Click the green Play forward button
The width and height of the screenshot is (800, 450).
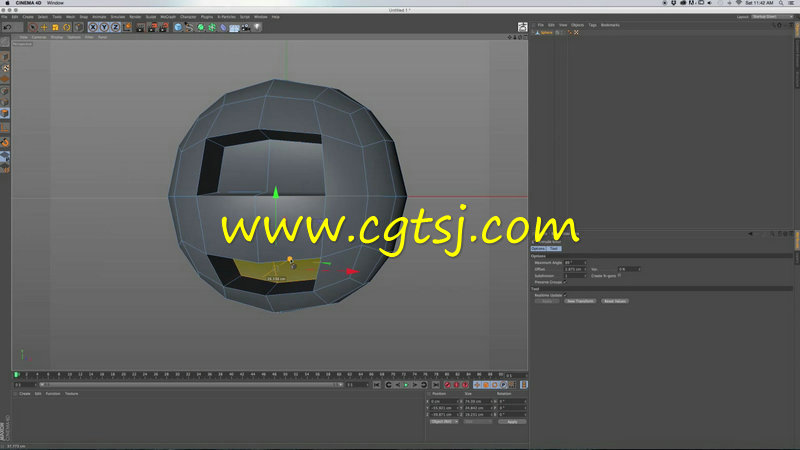pos(406,385)
